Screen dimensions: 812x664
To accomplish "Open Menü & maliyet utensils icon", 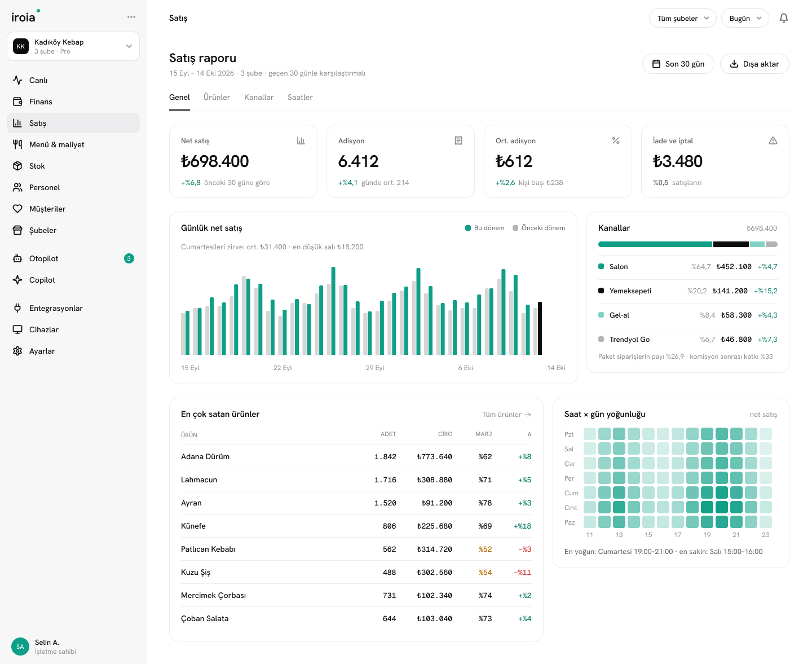I will (x=17, y=144).
